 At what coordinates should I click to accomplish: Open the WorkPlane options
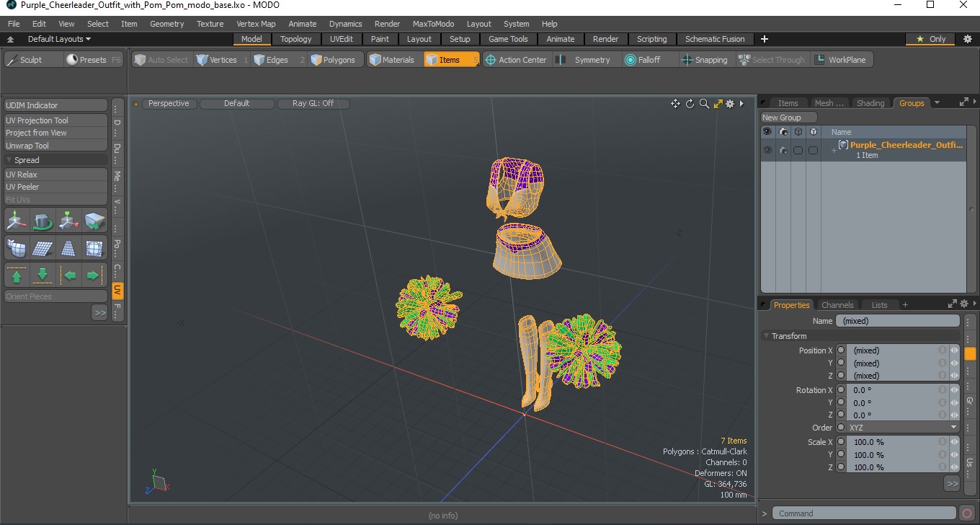[840, 60]
